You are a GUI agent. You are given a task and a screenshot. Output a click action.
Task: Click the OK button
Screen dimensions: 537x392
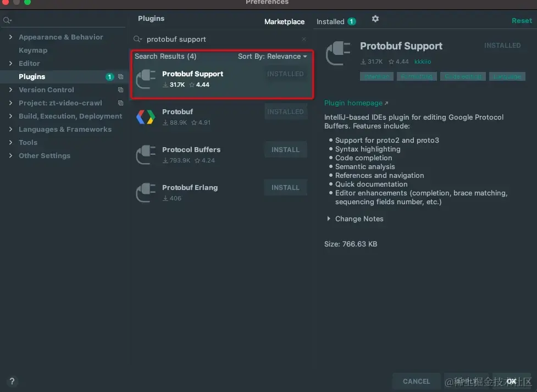(511, 381)
